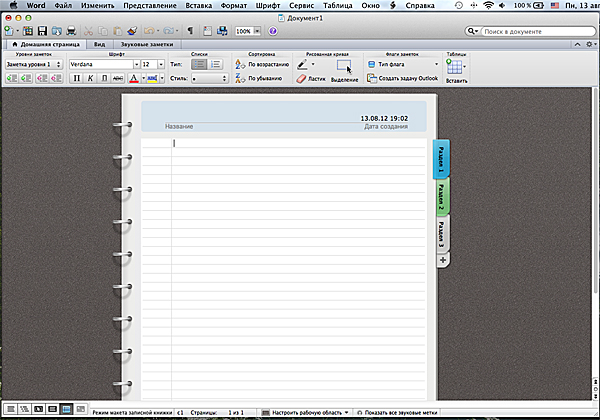Choose the Selection (Выделение) tool
This screenshot has width=600, height=420.
[x=344, y=68]
